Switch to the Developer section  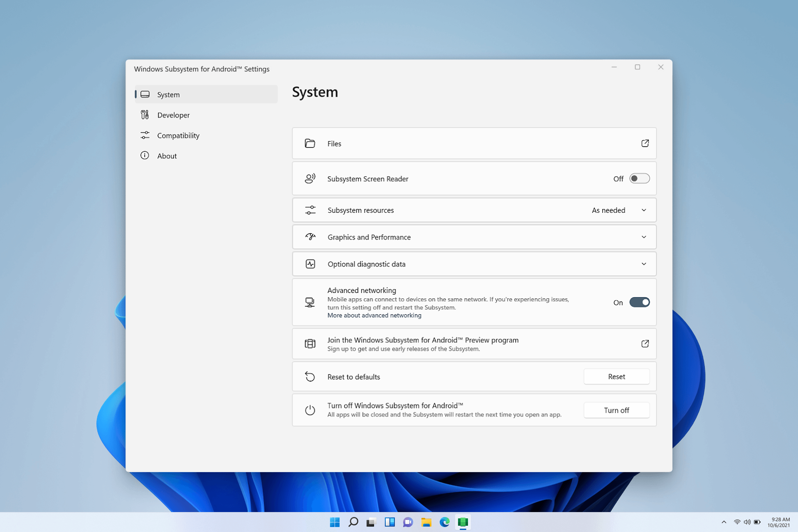(x=173, y=115)
